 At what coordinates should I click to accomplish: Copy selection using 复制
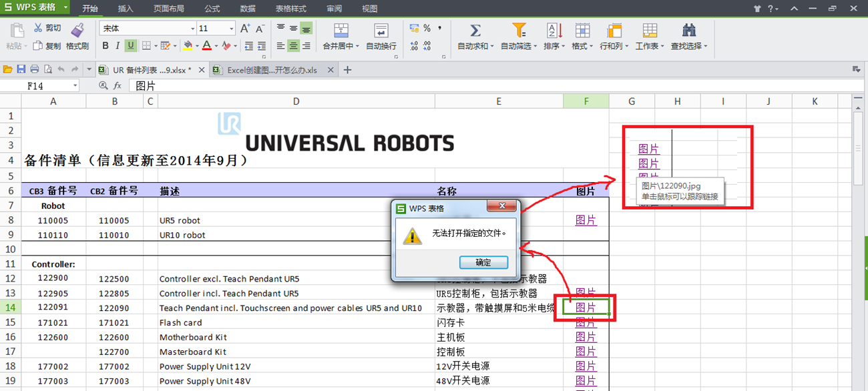pyautogui.click(x=47, y=46)
